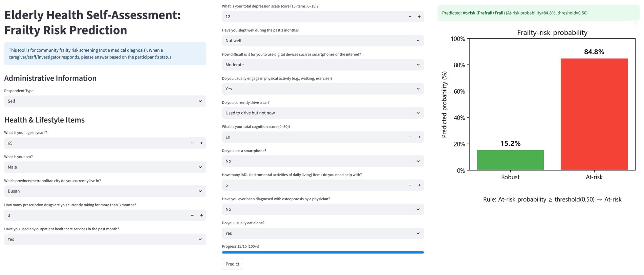Increase IADL items count plus icon
The height and width of the screenshot is (275, 644).
click(x=419, y=185)
